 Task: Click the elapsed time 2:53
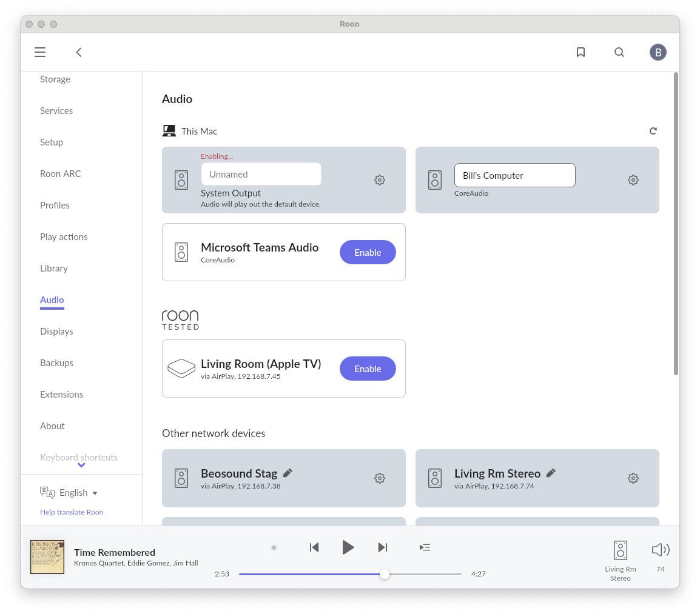(x=222, y=574)
